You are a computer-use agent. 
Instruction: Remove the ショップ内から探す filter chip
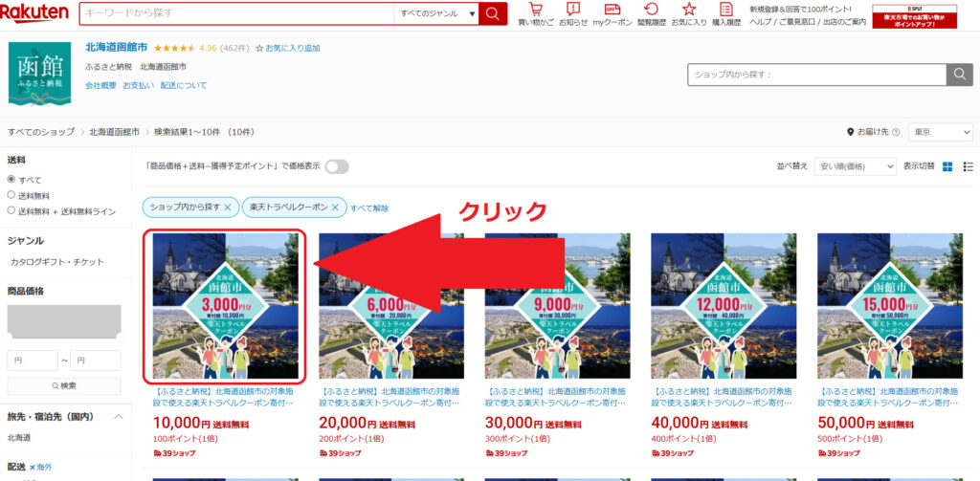[228, 208]
